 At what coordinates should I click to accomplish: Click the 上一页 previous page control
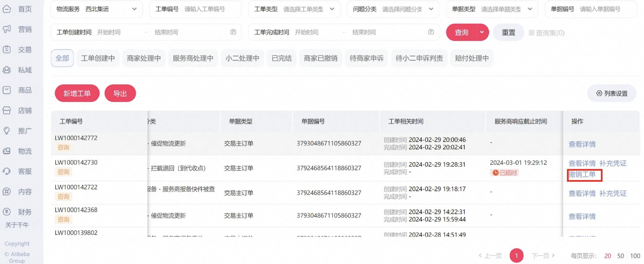490,255
